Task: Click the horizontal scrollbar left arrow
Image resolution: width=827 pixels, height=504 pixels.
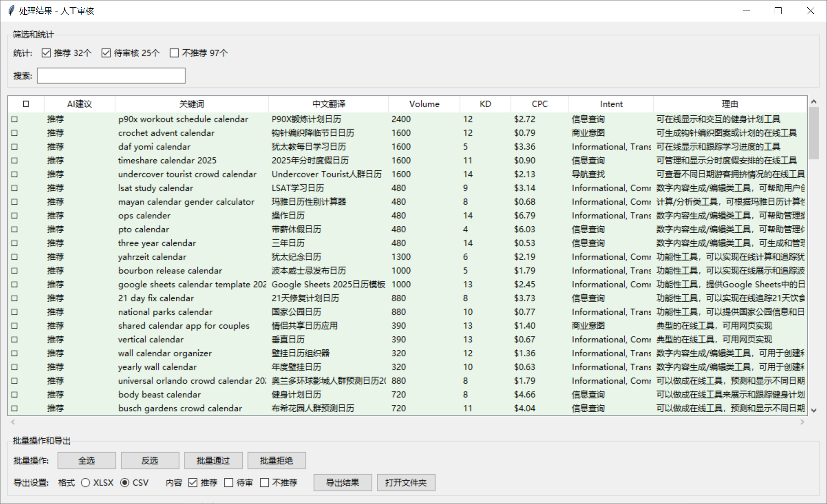Action: [x=13, y=422]
